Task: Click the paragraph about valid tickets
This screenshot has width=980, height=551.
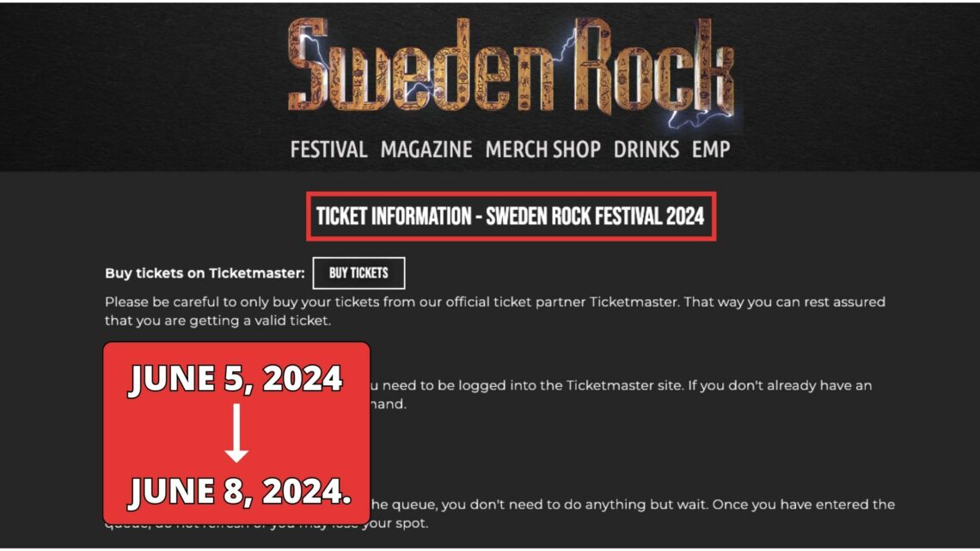Action: tap(495, 310)
